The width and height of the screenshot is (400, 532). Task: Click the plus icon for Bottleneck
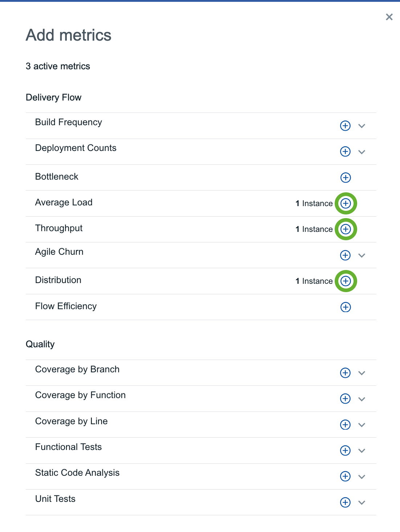pos(346,177)
